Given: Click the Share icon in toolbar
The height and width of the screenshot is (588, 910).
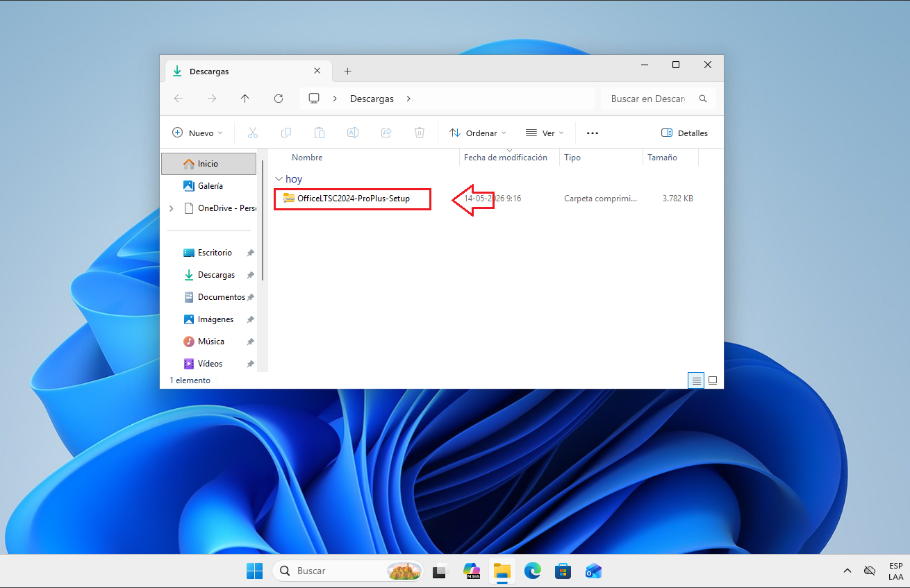Looking at the screenshot, I should coord(386,133).
